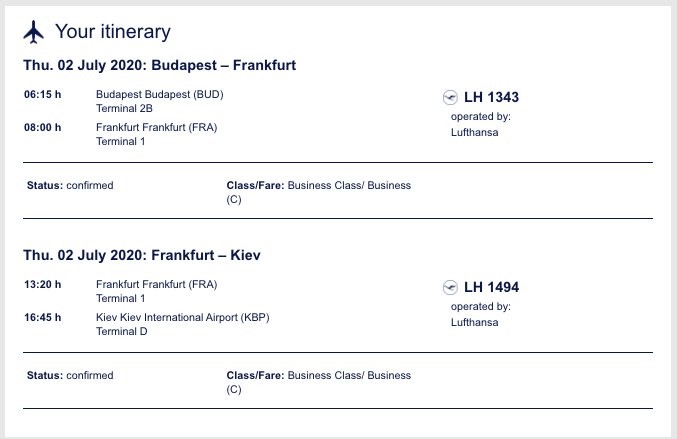Click the Lufthansa crane logo next to LH 1343

(x=450, y=97)
